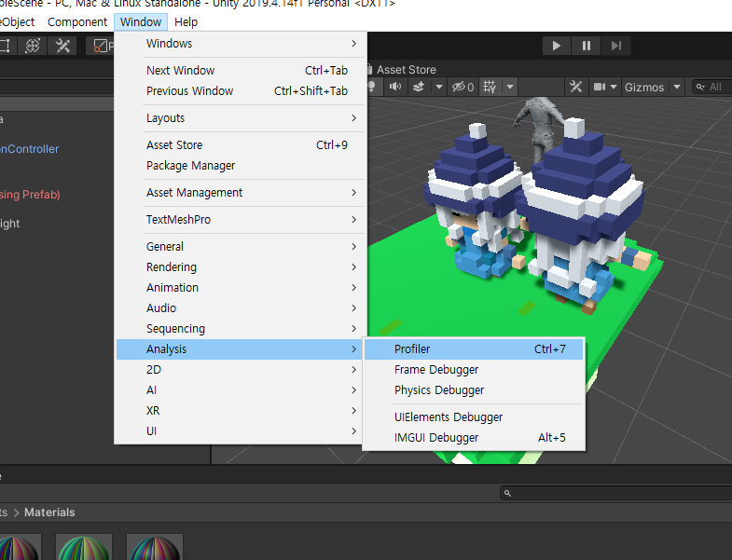
Task: Step forward one frame
Action: (616, 46)
